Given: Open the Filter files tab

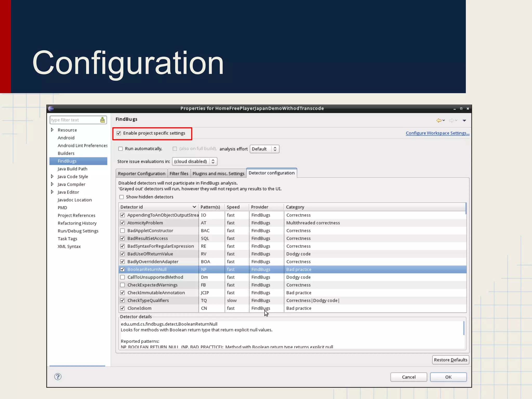Looking at the screenshot, I should 179,174.
